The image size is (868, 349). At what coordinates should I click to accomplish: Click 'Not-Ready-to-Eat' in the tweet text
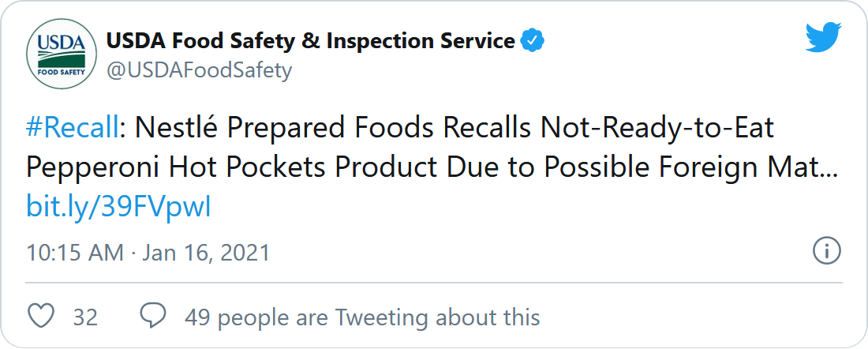657,129
